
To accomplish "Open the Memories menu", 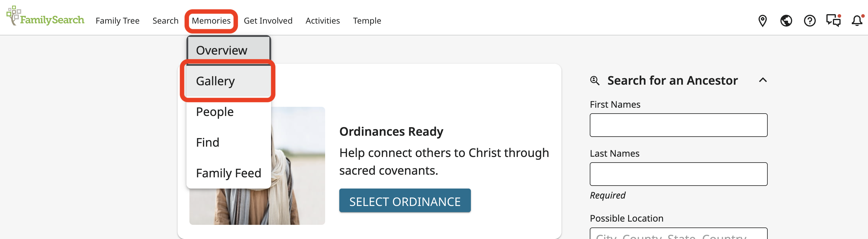I will pyautogui.click(x=211, y=21).
